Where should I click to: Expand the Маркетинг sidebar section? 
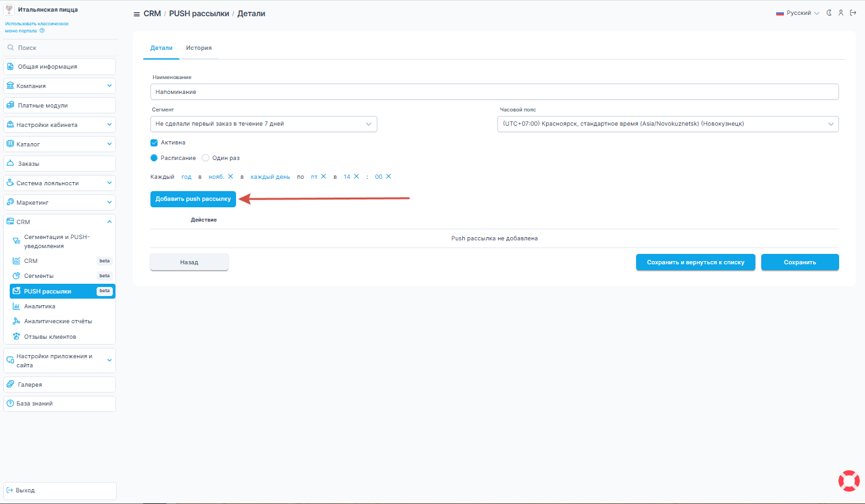tap(60, 203)
